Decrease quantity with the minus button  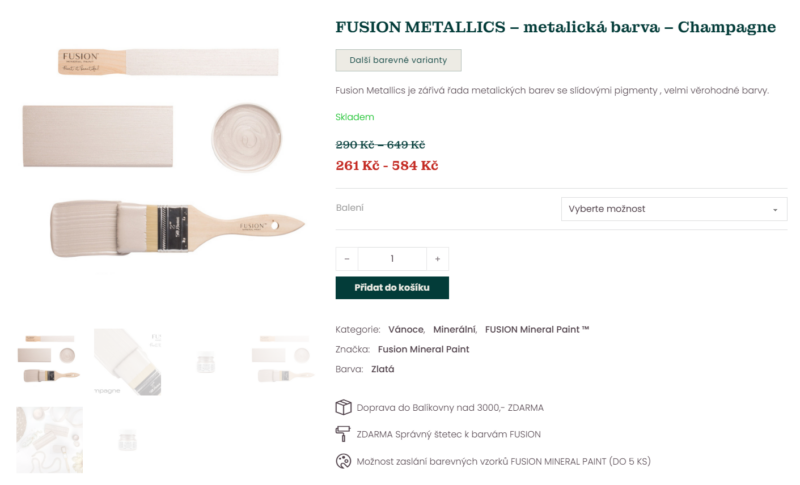[x=347, y=259]
